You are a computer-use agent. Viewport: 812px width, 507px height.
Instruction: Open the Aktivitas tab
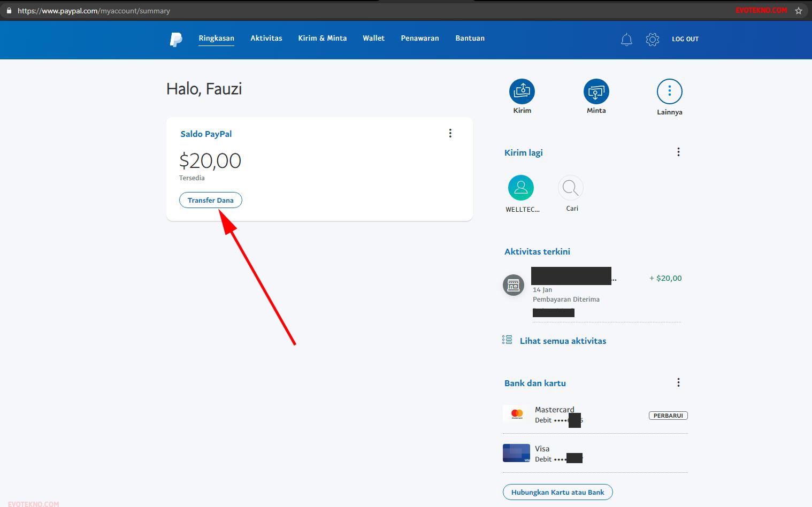point(266,38)
